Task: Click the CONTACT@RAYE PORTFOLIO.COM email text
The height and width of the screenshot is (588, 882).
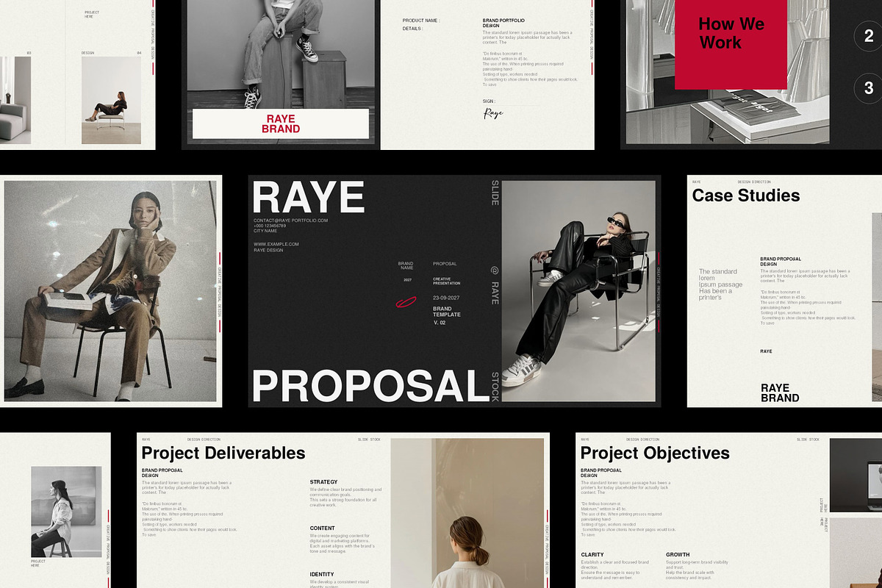Action: pyautogui.click(x=290, y=220)
